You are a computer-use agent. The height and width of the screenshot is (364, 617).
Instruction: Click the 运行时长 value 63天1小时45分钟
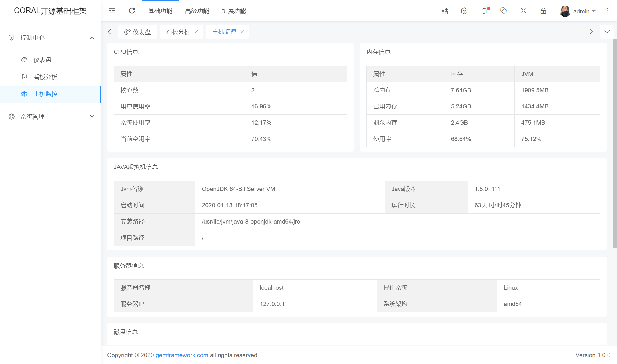pyautogui.click(x=498, y=205)
